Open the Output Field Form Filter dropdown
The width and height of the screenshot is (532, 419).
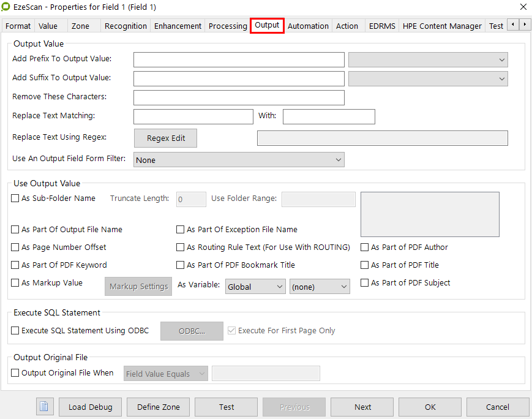click(239, 160)
